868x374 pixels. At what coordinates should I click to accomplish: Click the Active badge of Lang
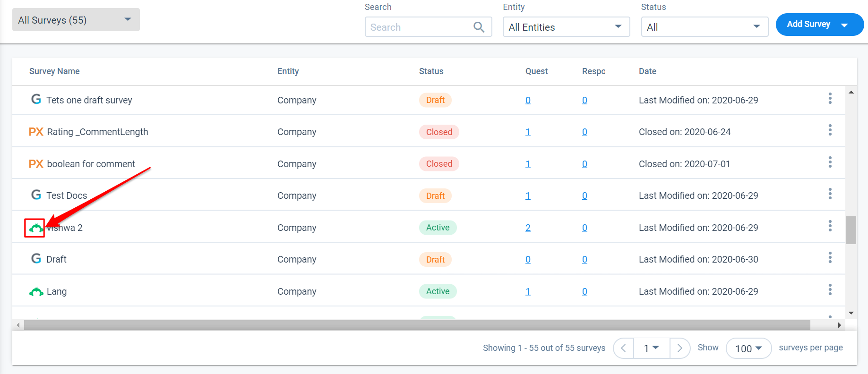coord(438,291)
